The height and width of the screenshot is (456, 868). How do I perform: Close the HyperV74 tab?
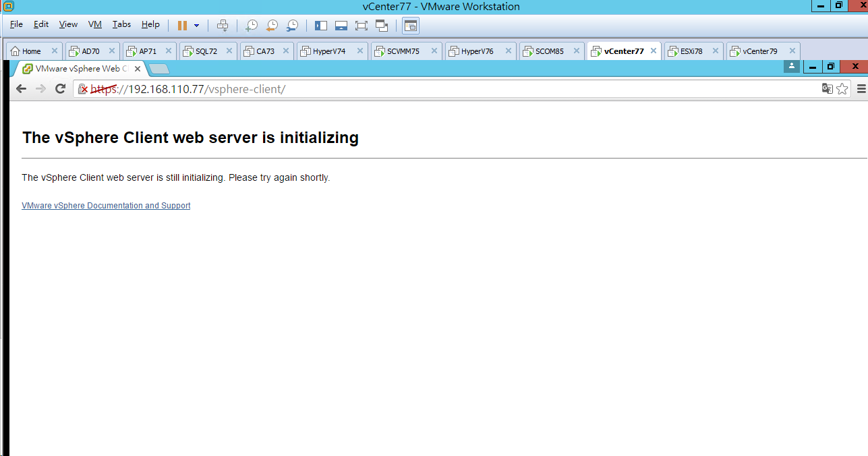[x=360, y=51]
